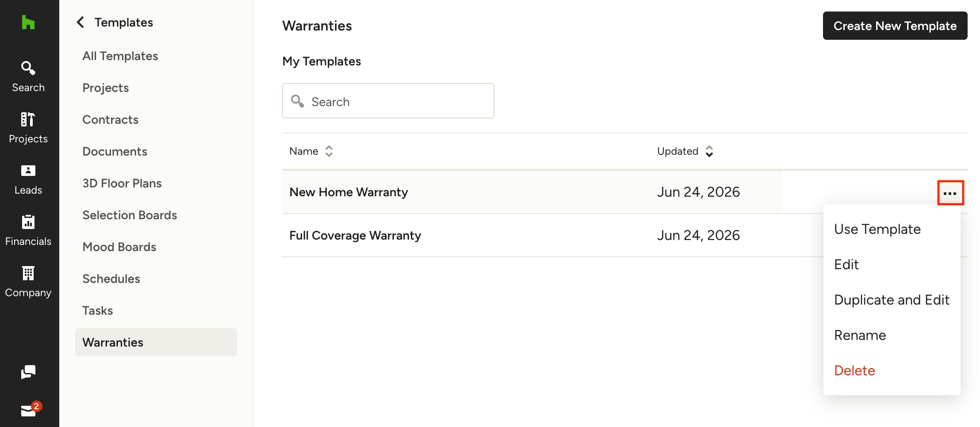Open inbox with two notifications
The image size is (980, 427).
pyautogui.click(x=30, y=409)
